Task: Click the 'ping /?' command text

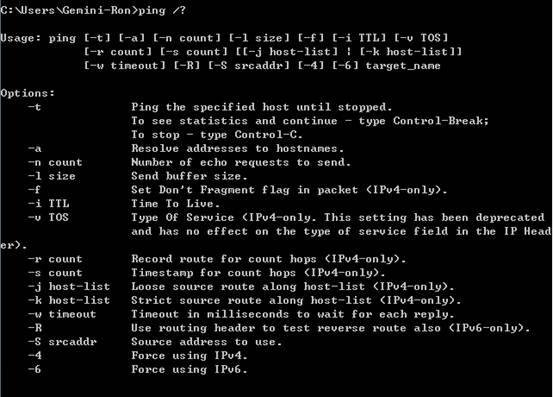Action: (162, 10)
